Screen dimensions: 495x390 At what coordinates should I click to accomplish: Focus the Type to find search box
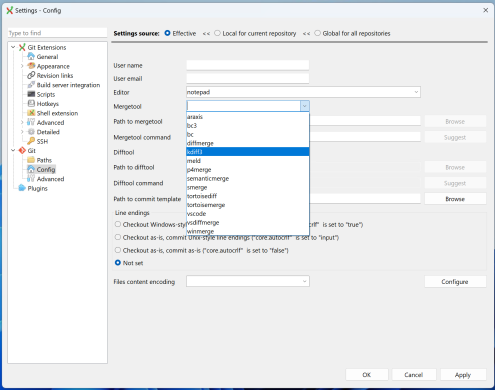(x=57, y=33)
